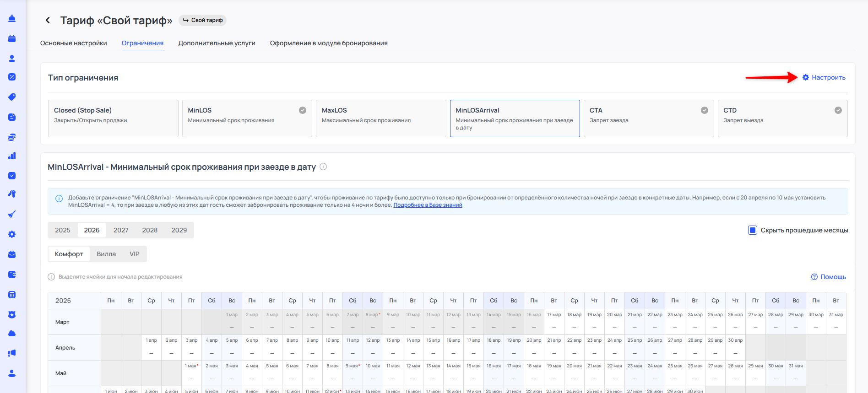868x393 pixels.
Task: Click the bell icon in the sidebar
Action: click(x=12, y=18)
